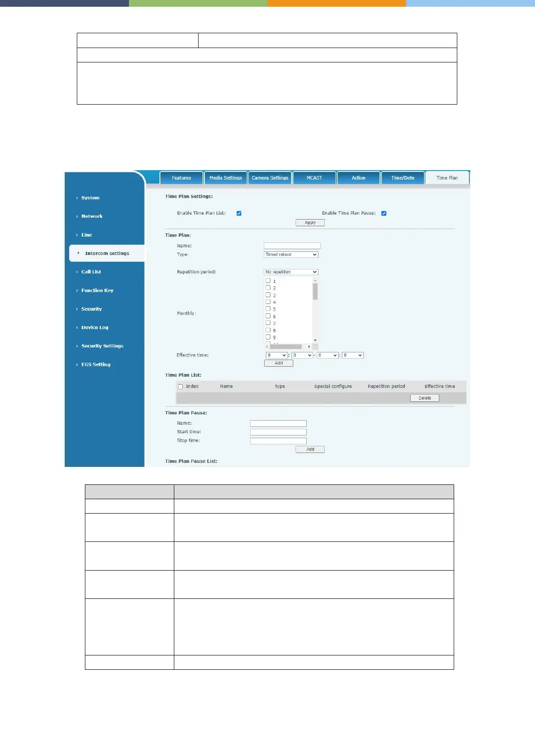Image resolution: width=535 pixels, height=756 pixels.
Task: Click Monthly list scroll left arrow
Action: pyautogui.click(x=267, y=347)
